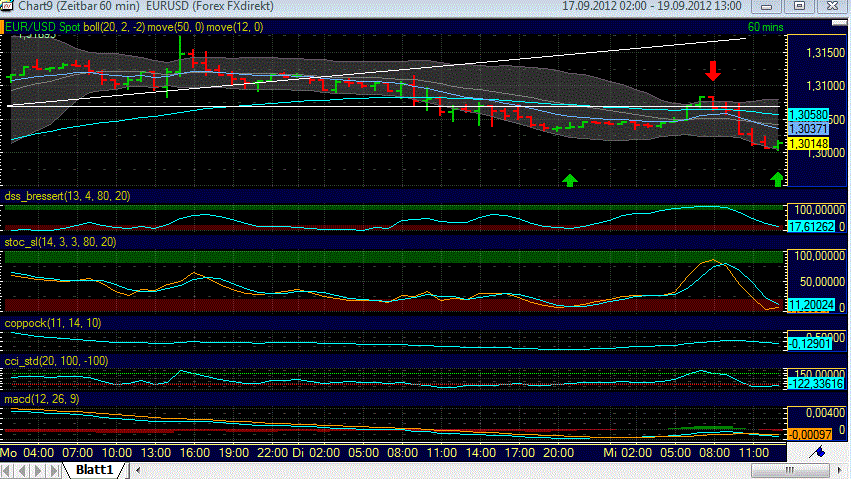Click the 17,61262 dss_bressert value
Screen dimensions: 851x479
[811, 227]
